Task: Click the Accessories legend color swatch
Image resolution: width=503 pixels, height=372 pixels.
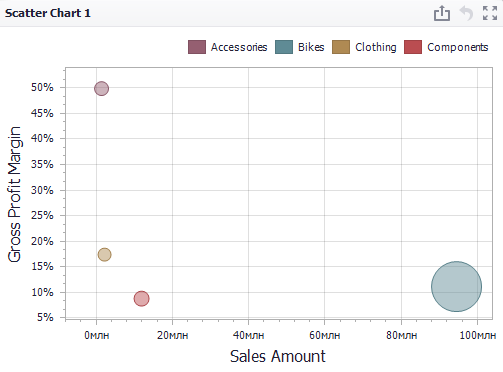Action: coord(197,47)
